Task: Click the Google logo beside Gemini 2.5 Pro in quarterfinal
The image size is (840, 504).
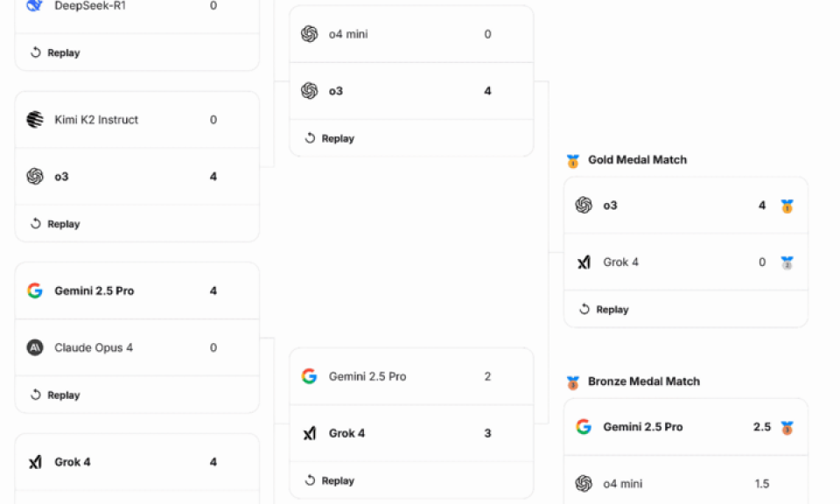Action: click(35, 290)
